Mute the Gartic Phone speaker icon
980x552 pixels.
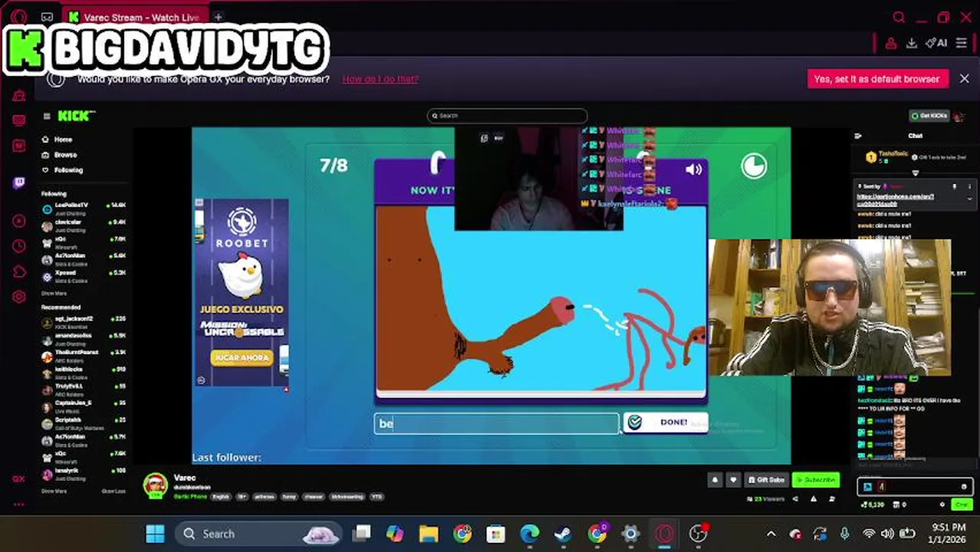pos(694,170)
